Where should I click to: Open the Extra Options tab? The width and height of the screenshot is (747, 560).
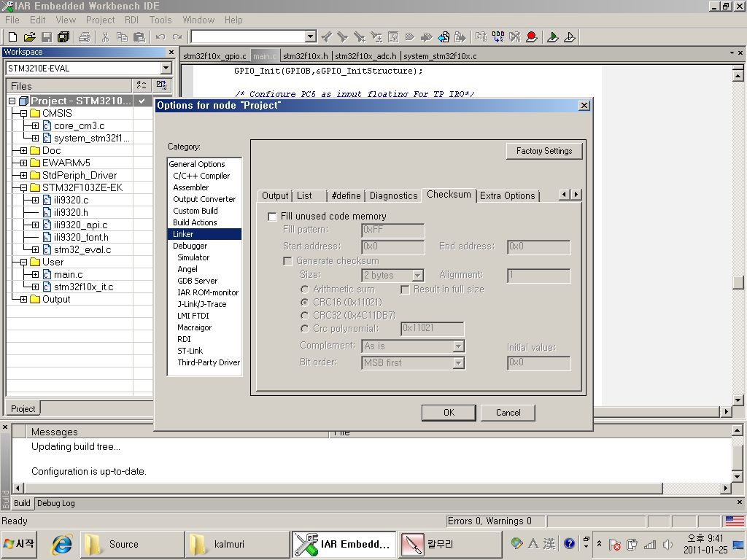(508, 195)
